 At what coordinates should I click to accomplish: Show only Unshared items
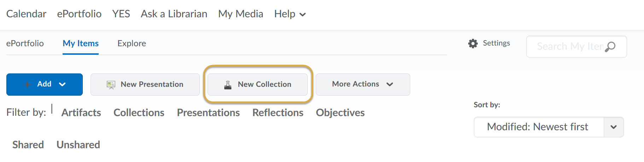(x=78, y=145)
